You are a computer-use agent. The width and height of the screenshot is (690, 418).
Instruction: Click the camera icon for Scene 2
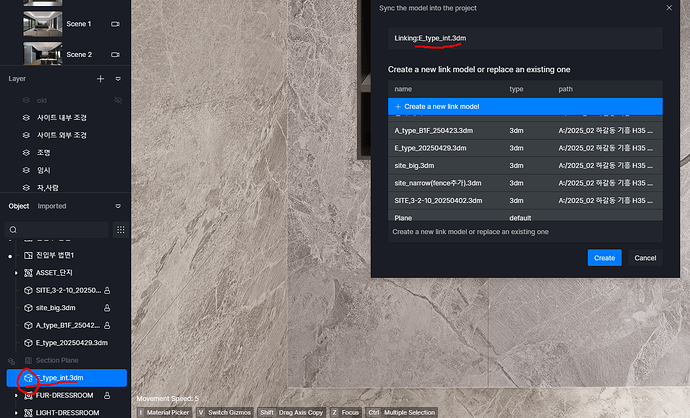click(115, 55)
